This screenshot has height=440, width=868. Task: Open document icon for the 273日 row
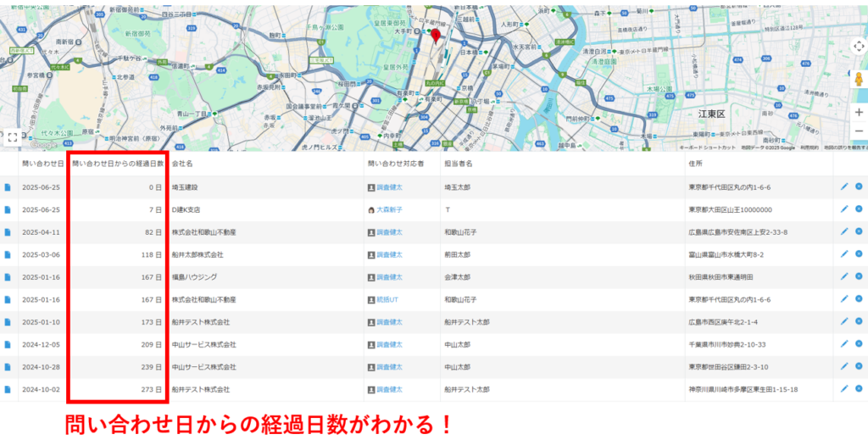click(8, 389)
